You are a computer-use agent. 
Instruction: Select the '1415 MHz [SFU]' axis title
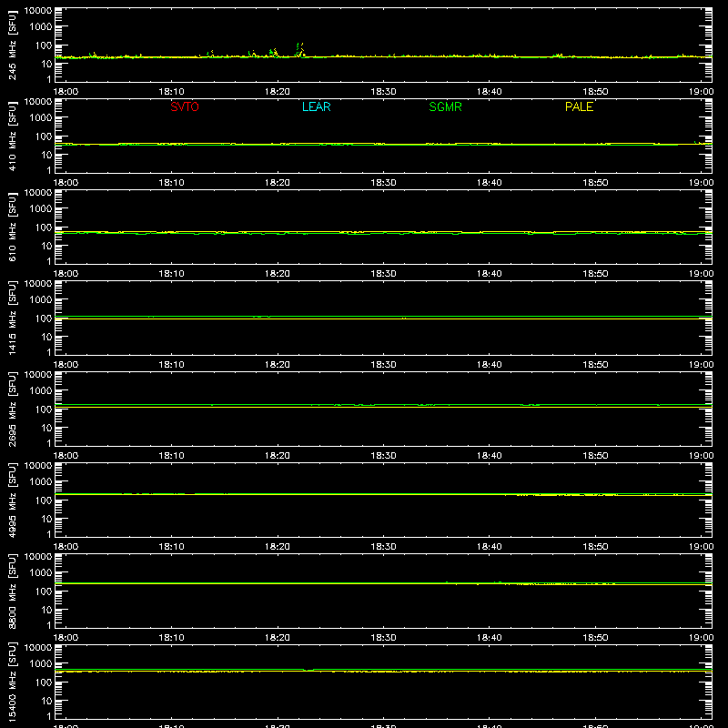tap(12, 318)
